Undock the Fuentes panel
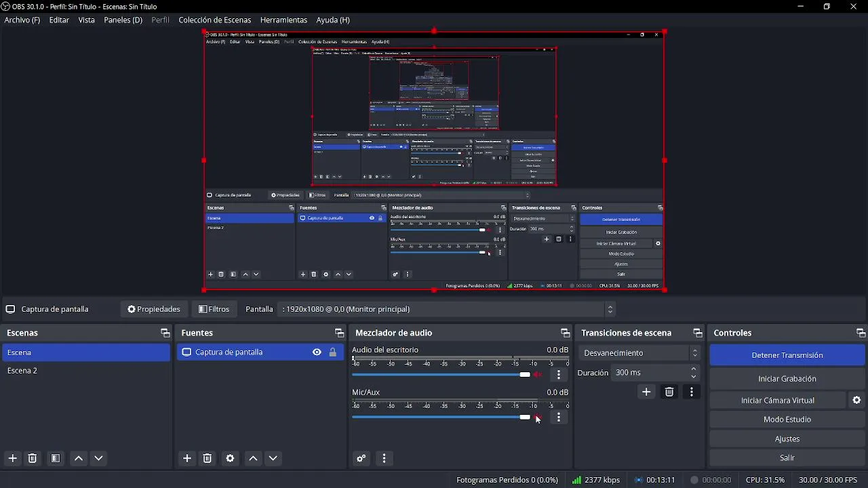Image resolution: width=868 pixels, height=488 pixels. (339, 333)
